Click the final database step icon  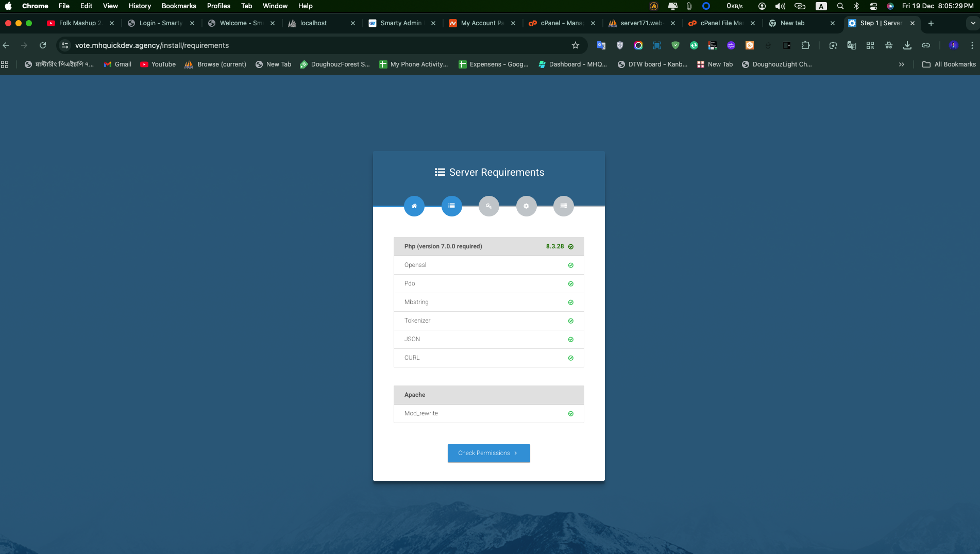click(563, 206)
